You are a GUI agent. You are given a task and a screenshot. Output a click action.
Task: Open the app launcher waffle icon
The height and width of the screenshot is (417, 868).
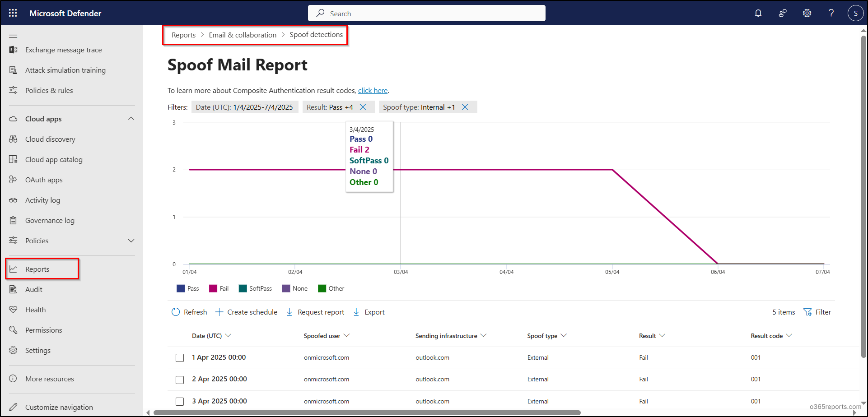pyautogui.click(x=13, y=13)
